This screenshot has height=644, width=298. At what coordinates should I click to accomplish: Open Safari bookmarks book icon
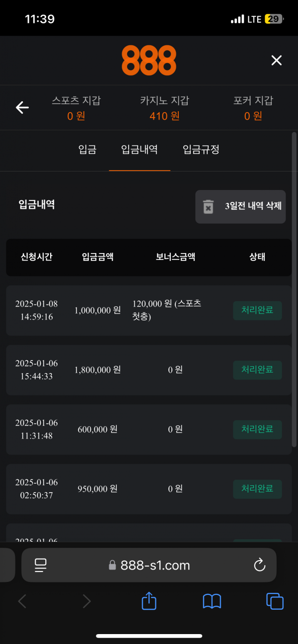(x=212, y=601)
